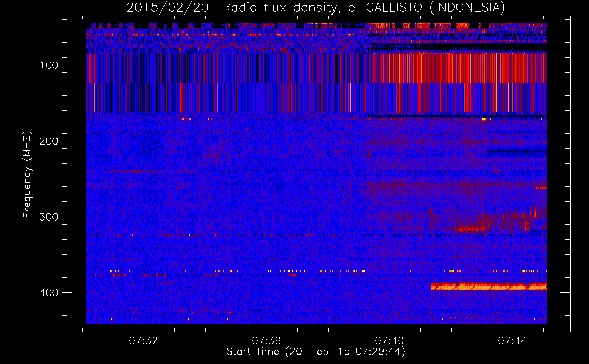Click the 200 frequency tick label
This screenshot has height=364, width=589.
coord(49,141)
